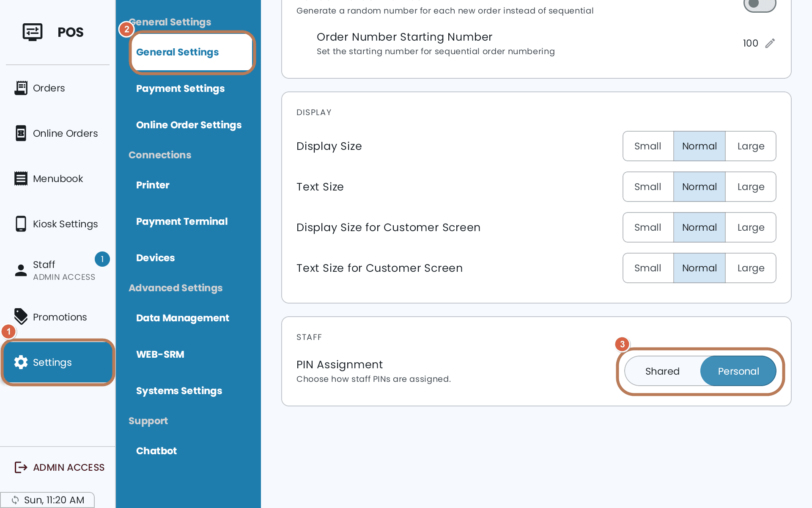The image size is (812, 508).
Task: Select Normal for Display Size for Customer Screen
Action: [x=700, y=227]
